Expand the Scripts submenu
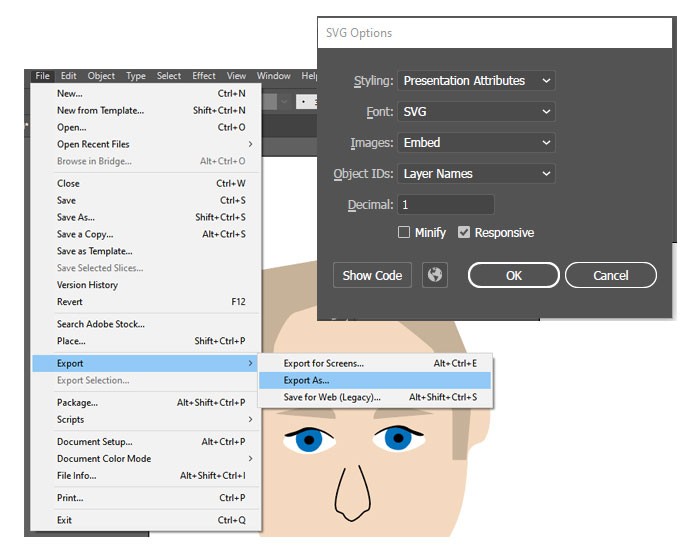The height and width of the screenshot is (557, 689). click(x=146, y=420)
